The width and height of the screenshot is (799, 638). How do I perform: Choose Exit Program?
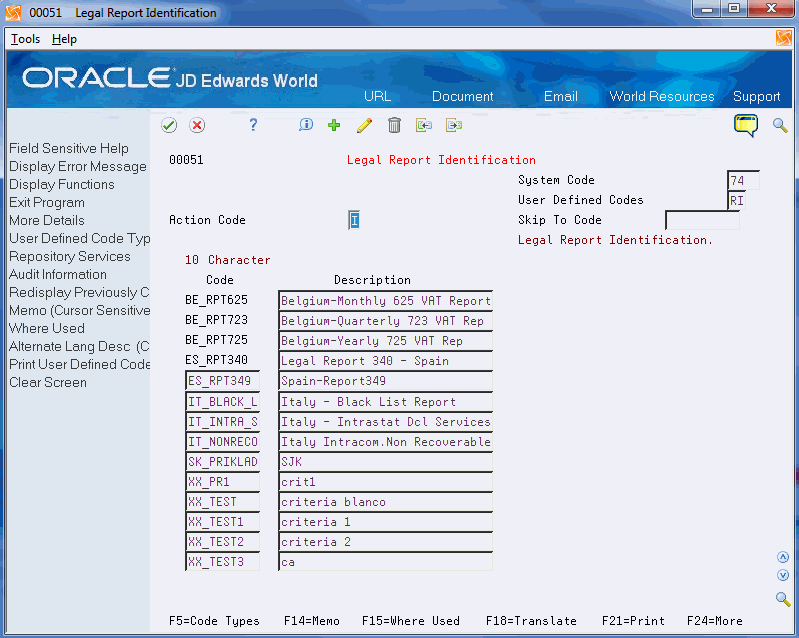(x=47, y=202)
